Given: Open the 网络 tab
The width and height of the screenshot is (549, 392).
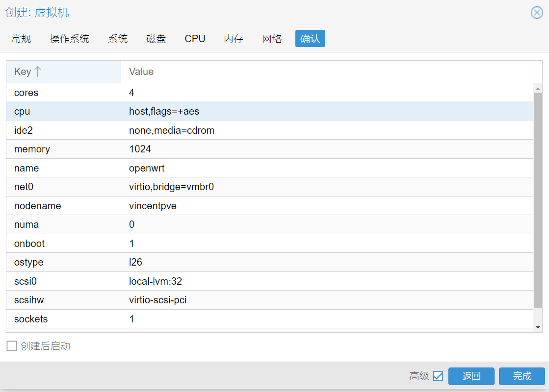Looking at the screenshot, I should 272,39.
